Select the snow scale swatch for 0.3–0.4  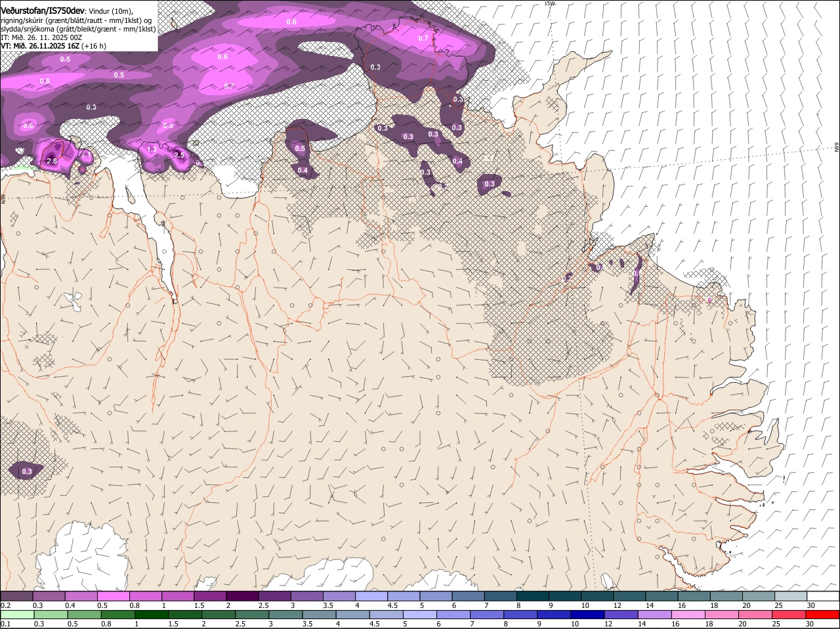pyautogui.click(x=49, y=596)
